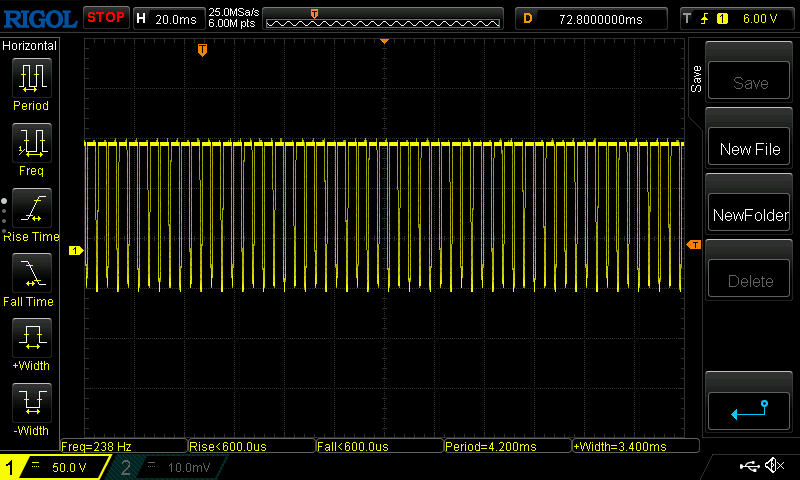Click the NewFolder button

748,213
